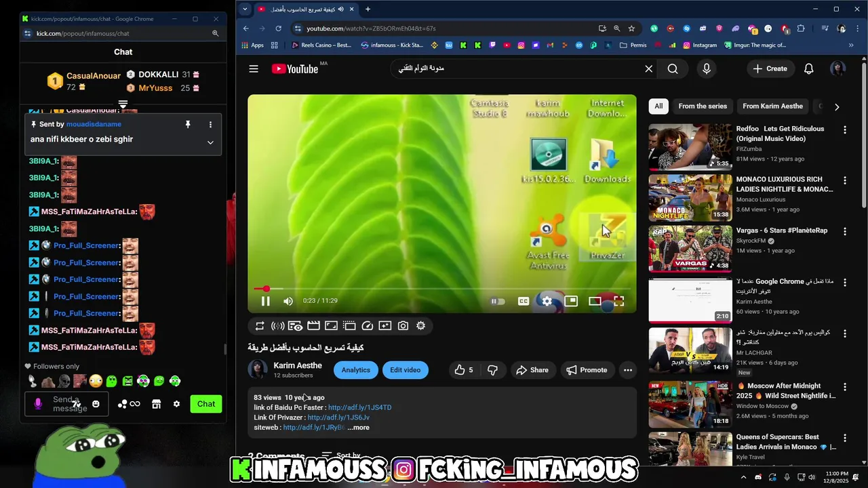Viewport: 868px width, 488px height.
Task: Show more filter chips with right arrow
Action: click(837, 107)
